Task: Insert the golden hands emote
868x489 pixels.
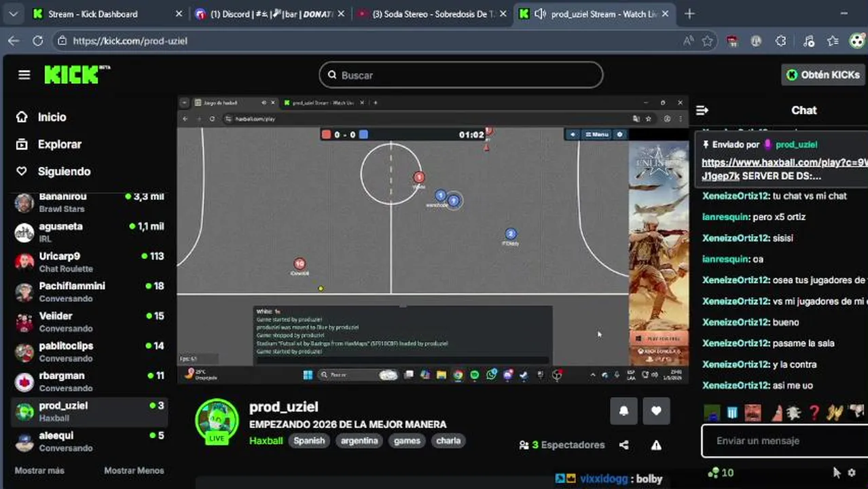Action: click(834, 412)
